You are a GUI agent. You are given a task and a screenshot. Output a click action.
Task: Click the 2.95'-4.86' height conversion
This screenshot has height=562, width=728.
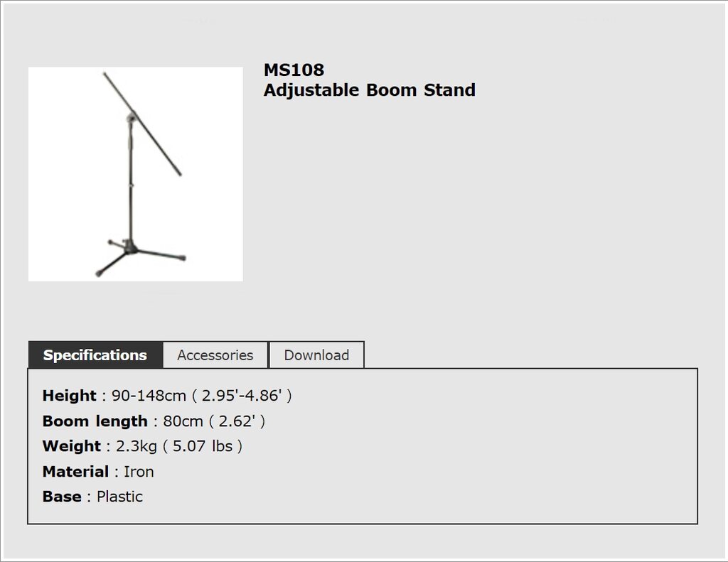[x=242, y=396]
